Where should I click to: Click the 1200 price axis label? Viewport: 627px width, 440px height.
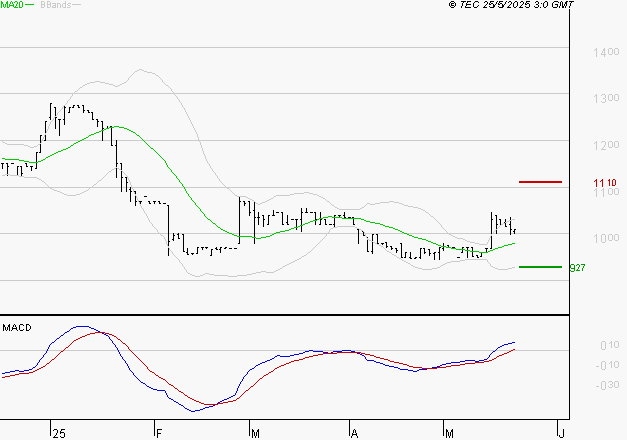[x=606, y=145]
